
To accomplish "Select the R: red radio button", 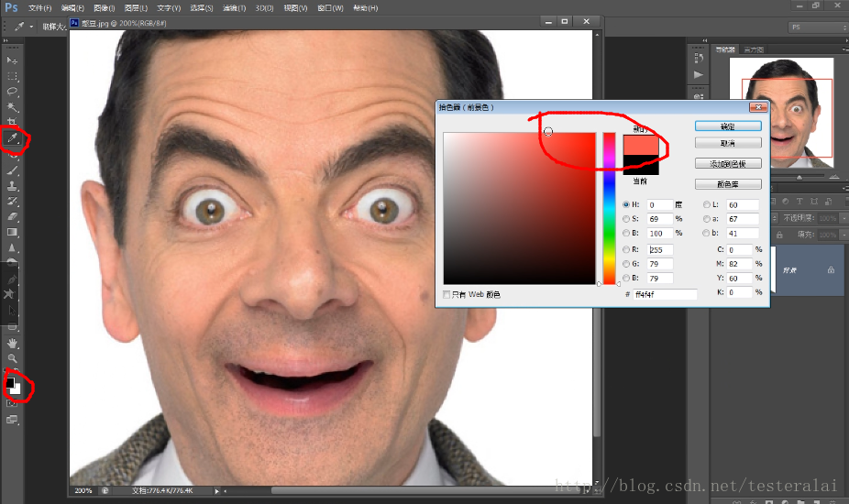I will pos(626,249).
